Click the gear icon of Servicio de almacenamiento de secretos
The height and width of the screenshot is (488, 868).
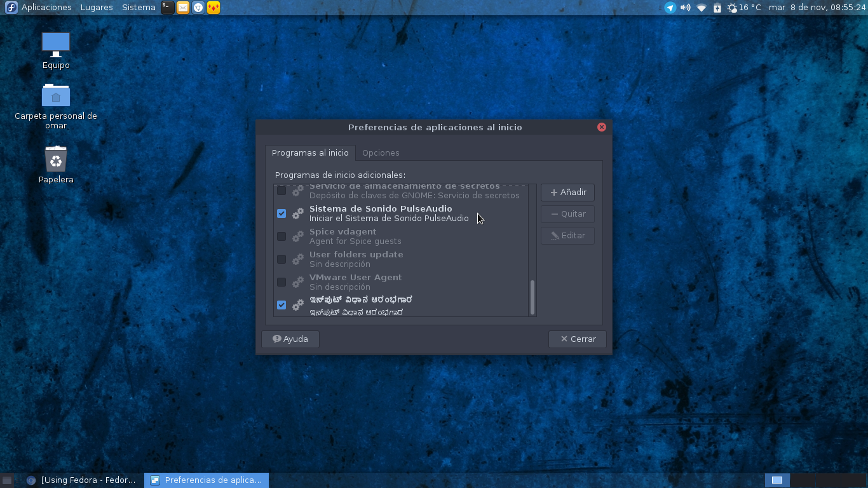[x=298, y=191]
